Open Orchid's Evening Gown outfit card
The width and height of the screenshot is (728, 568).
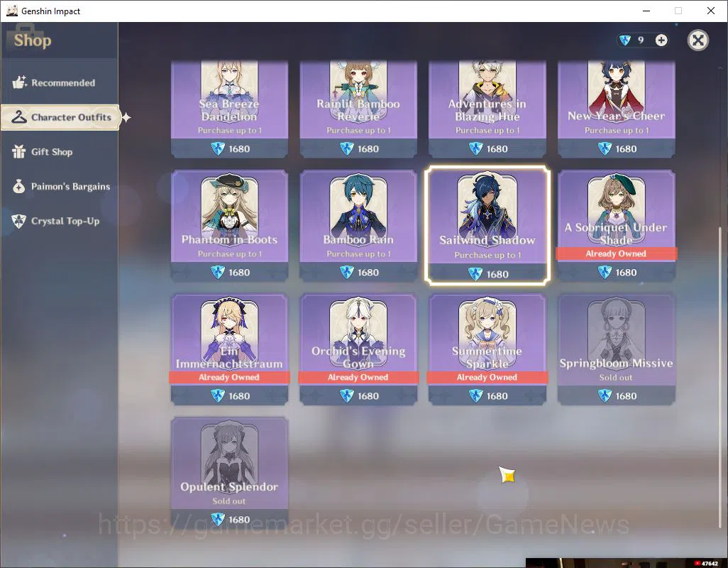(358, 349)
